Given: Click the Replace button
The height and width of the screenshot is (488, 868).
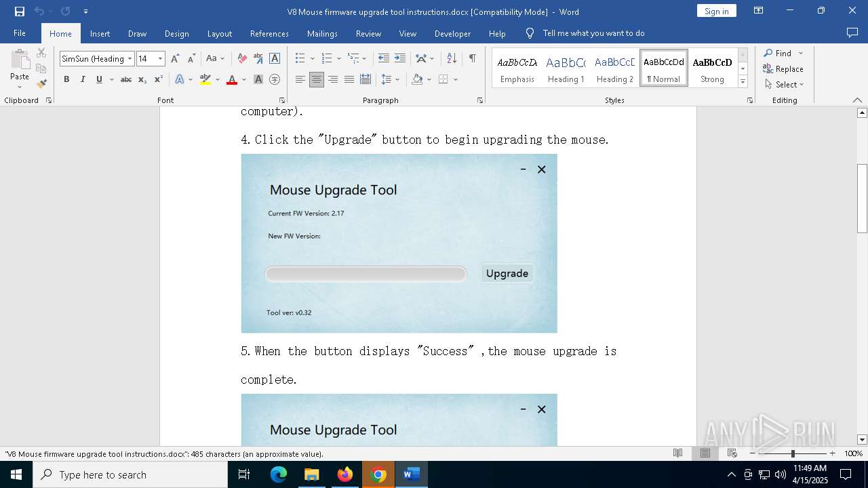Looking at the screenshot, I should (783, 68).
